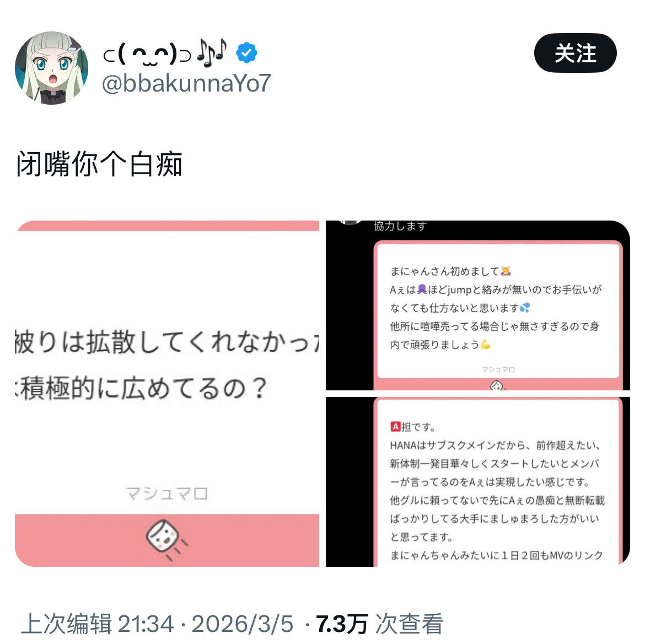
Task: Click the marshmallow mascot icon in left image
Action: [x=166, y=539]
